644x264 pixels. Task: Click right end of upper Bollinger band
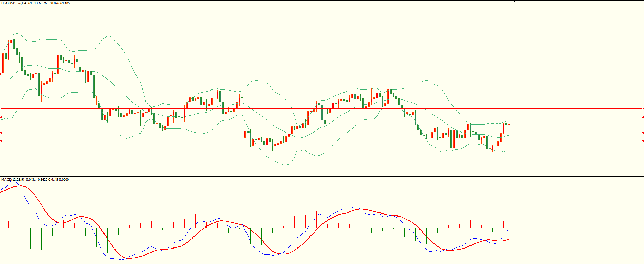(509, 120)
